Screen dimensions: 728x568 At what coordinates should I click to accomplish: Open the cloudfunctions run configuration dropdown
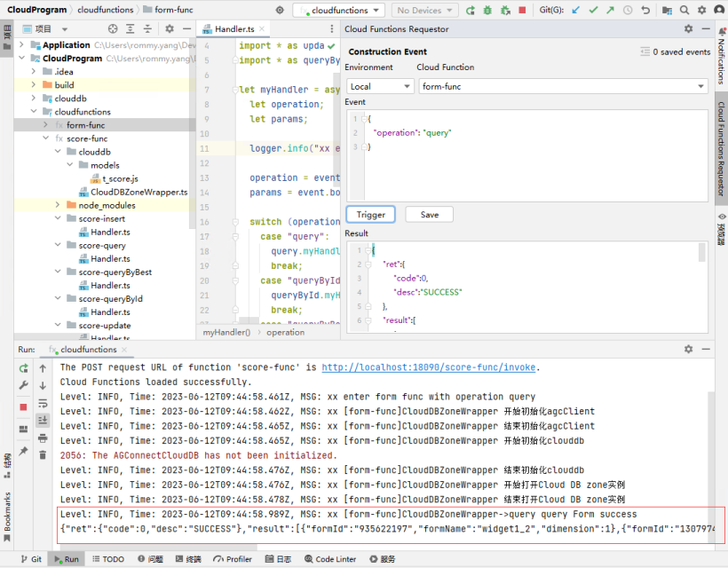(x=338, y=11)
